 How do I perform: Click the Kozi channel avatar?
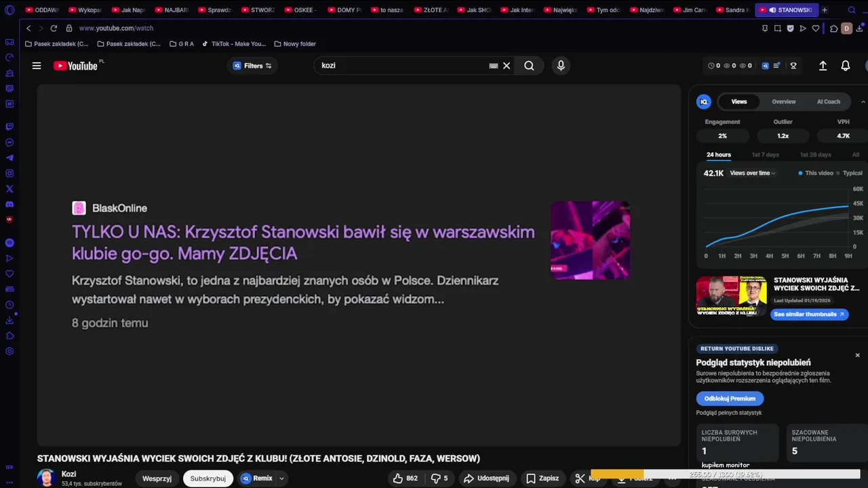46,478
